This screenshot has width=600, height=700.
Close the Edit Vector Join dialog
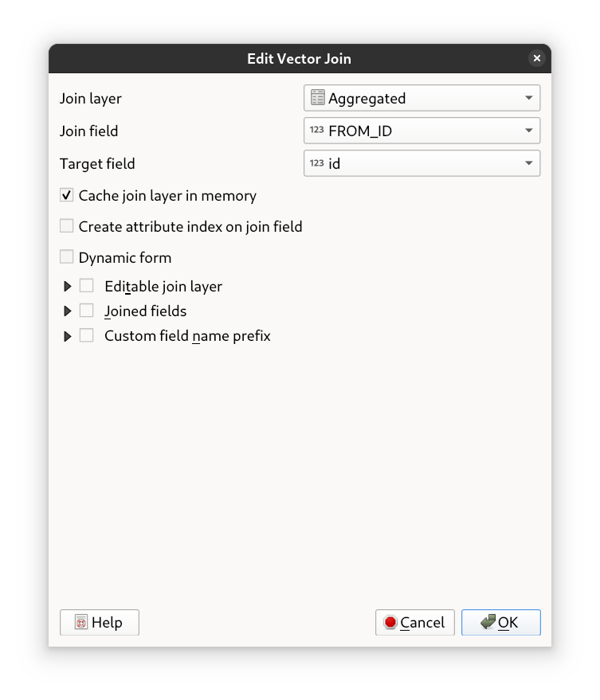pyautogui.click(x=536, y=58)
